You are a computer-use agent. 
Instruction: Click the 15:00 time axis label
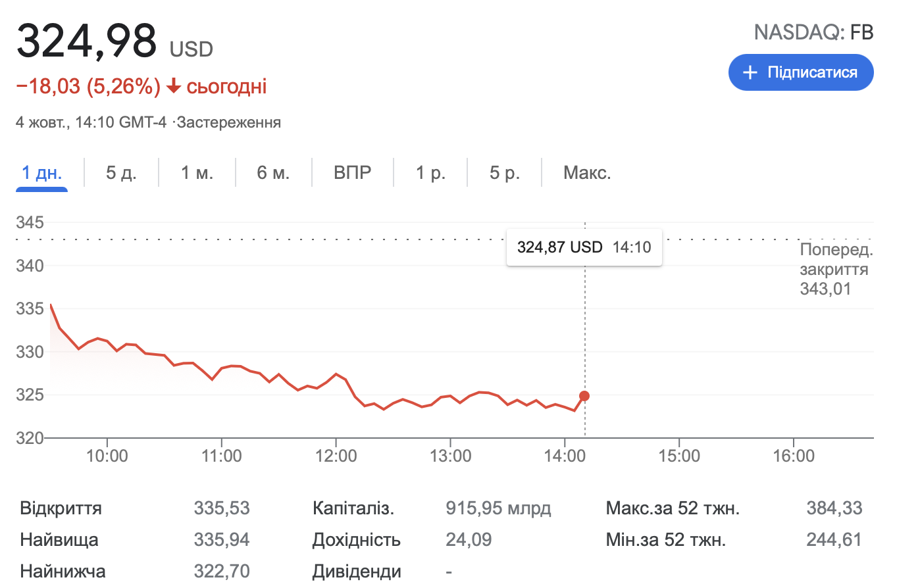pos(679,456)
